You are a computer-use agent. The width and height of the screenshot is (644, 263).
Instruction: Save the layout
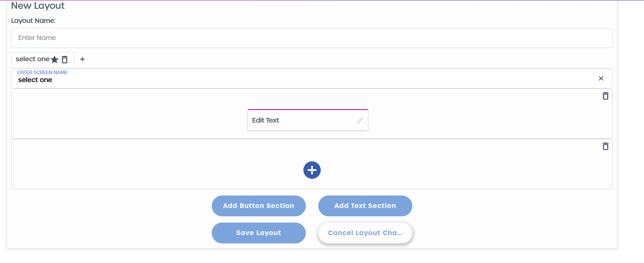pos(259,233)
